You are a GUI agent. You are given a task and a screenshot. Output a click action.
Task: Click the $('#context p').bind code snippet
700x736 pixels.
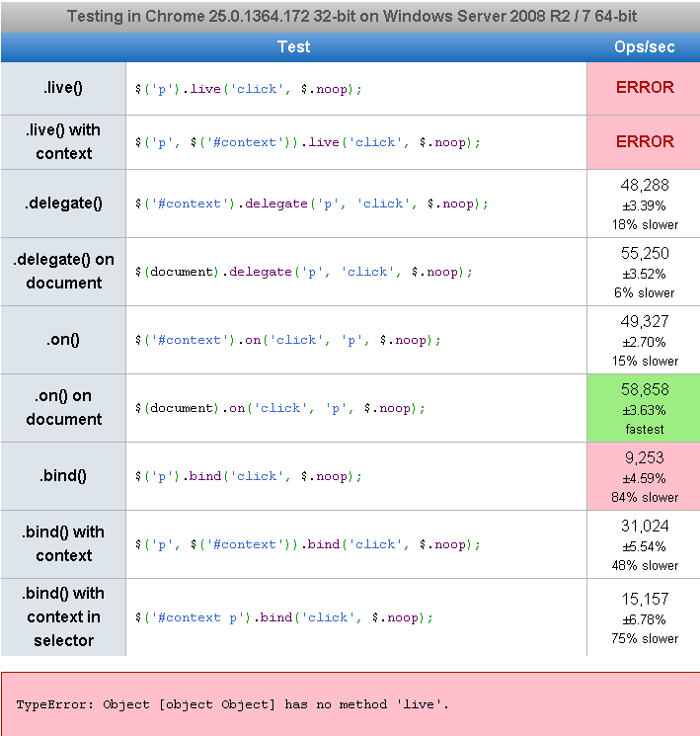pyautogui.click(x=283, y=617)
